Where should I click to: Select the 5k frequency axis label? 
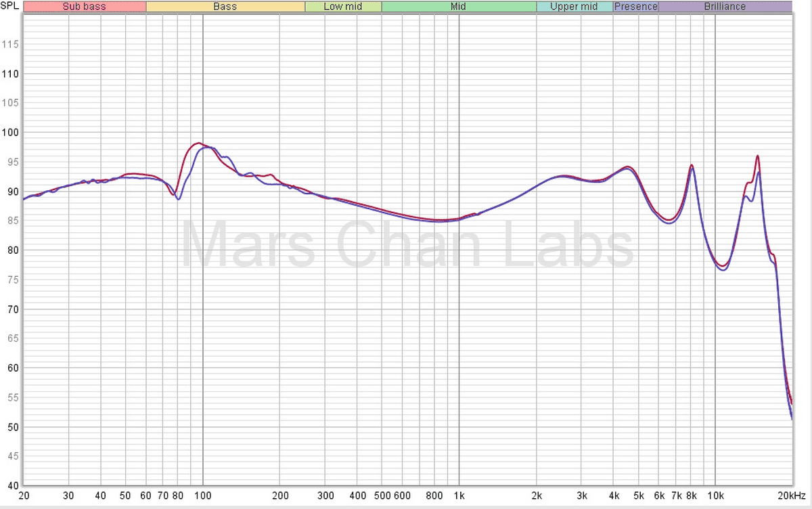(639, 495)
